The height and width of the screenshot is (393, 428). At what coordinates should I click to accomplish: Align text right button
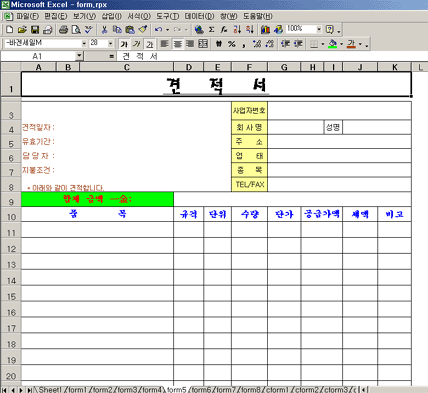click(x=190, y=44)
